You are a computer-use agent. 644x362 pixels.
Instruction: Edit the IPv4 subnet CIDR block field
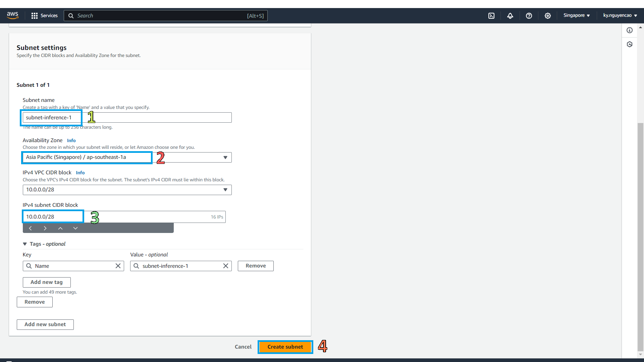(x=124, y=217)
